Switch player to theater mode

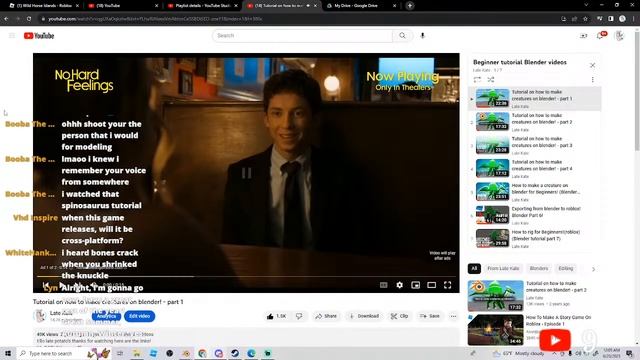tap(431, 285)
